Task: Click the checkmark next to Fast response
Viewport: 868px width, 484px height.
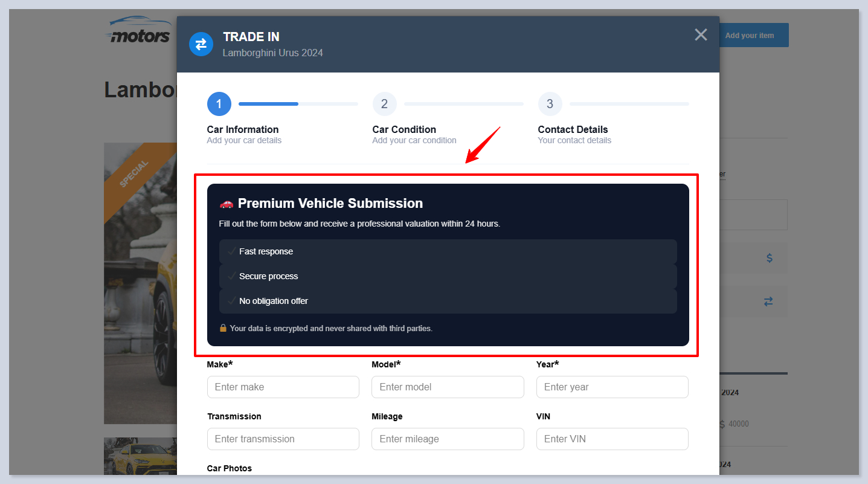Action: click(x=231, y=251)
